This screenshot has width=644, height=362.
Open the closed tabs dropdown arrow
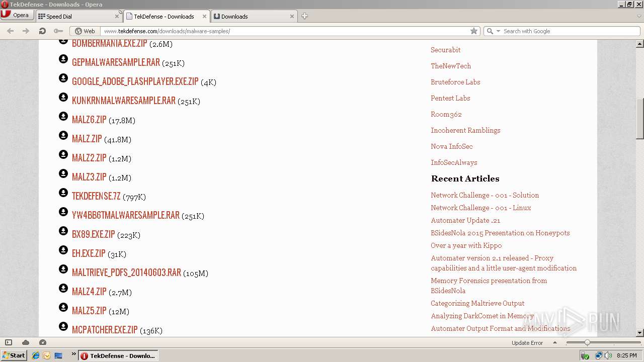(x=639, y=16)
